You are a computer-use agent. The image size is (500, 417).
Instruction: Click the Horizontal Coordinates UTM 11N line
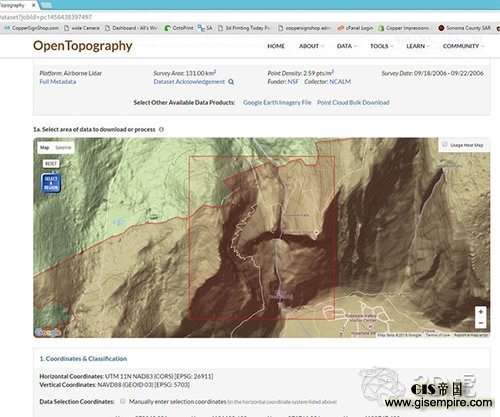[x=126, y=376]
